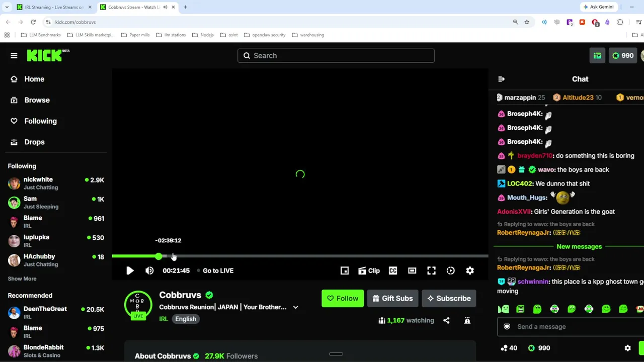The image size is (644, 362).
Task: Enable mini player picture-in-picture mode
Action: pos(345,270)
